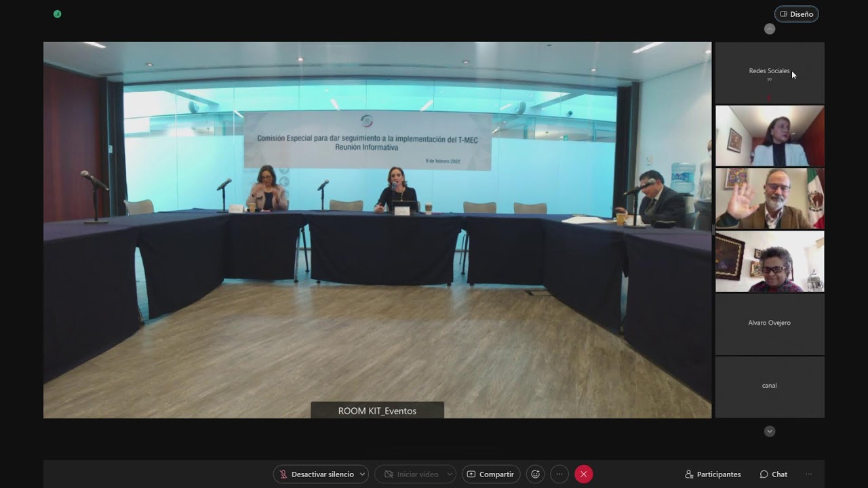Click the green connection status indicator
Image resolution: width=868 pixels, height=488 pixels.
pyautogui.click(x=58, y=14)
